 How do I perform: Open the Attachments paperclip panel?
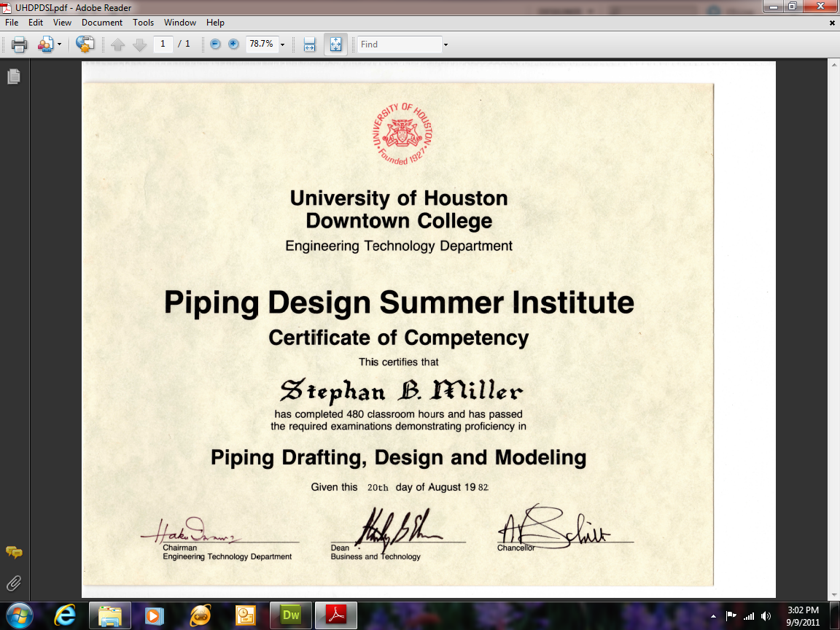tap(14, 583)
